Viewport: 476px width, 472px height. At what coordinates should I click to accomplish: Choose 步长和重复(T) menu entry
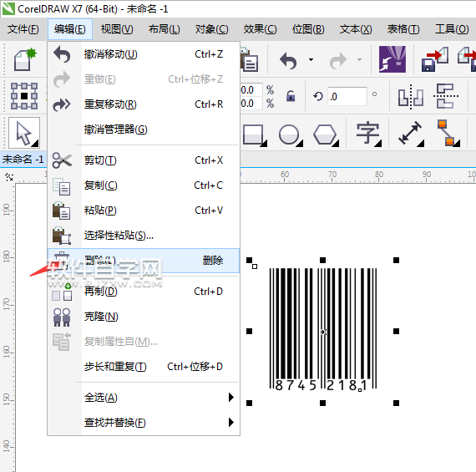[x=144, y=367]
